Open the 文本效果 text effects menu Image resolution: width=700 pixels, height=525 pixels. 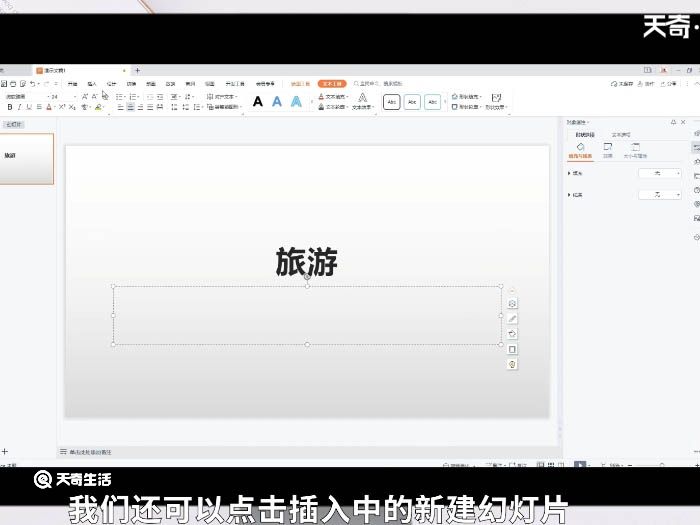[362, 102]
